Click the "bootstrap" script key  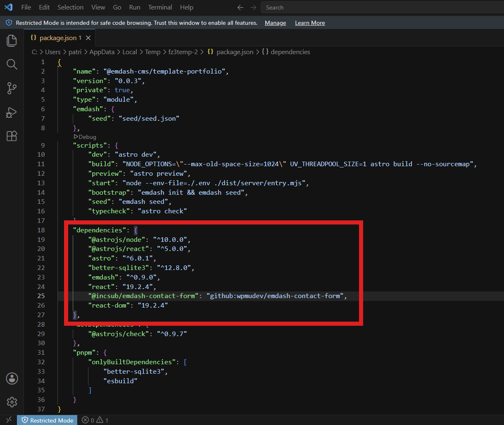click(109, 193)
